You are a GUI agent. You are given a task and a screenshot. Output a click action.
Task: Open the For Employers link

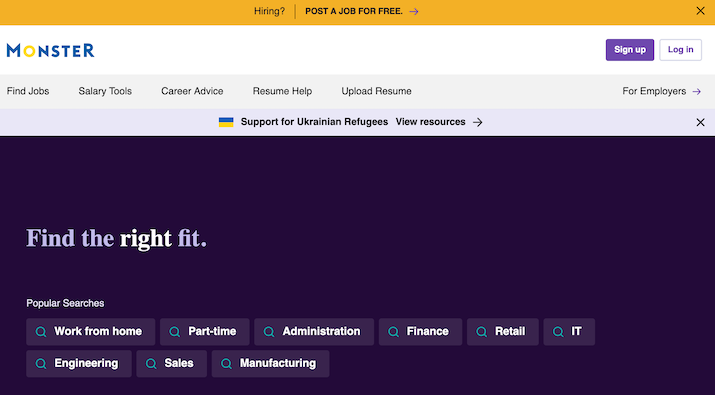661,91
